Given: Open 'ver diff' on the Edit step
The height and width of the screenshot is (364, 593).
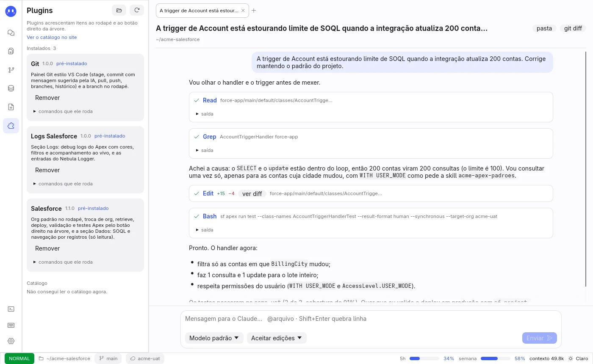Looking at the screenshot, I should tap(252, 194).
